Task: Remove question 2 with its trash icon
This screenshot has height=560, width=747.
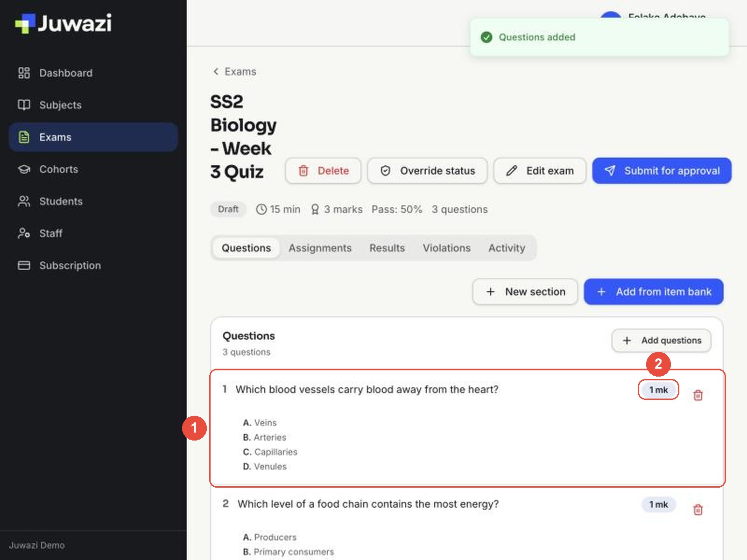Action: [x=698, y=510]
